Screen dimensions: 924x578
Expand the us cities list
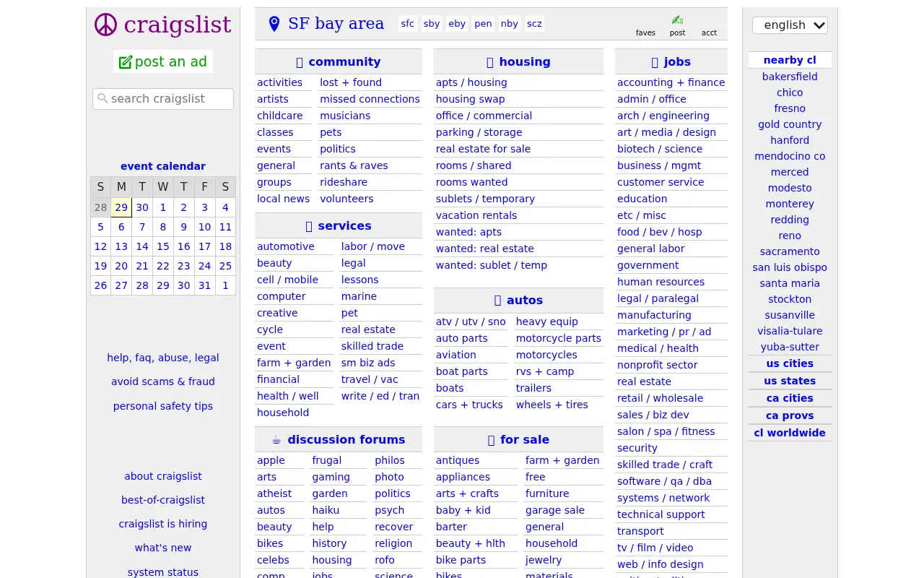[790, 363]
